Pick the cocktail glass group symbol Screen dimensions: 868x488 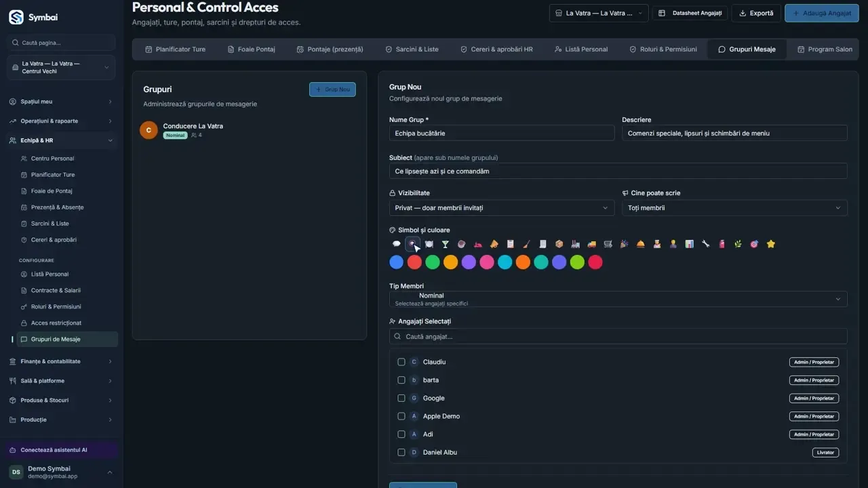(x=446, y=244)
